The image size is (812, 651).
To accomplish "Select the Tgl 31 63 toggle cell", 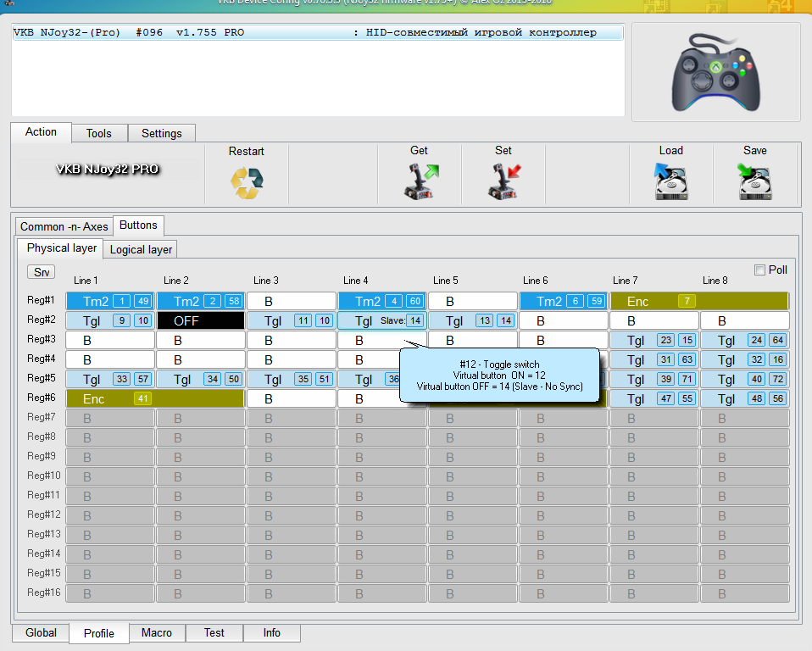I will click(654, 360).
